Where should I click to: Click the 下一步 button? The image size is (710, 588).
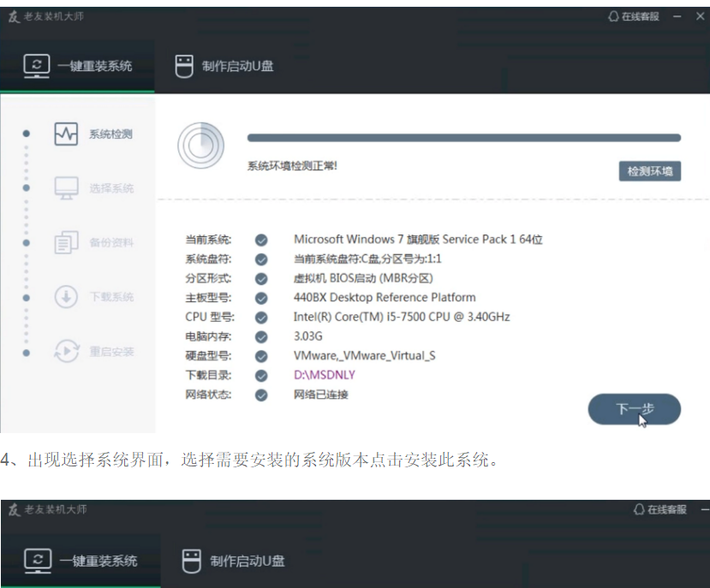[635, 409]
